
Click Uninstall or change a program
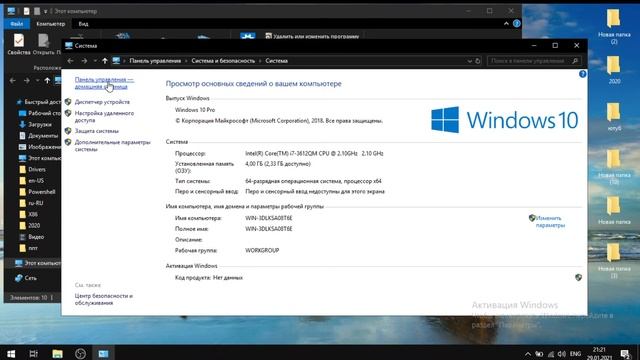tap(312, 36)
